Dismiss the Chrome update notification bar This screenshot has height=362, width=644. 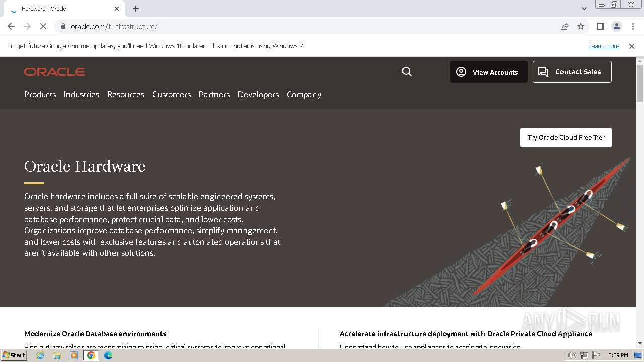point(632,46)
